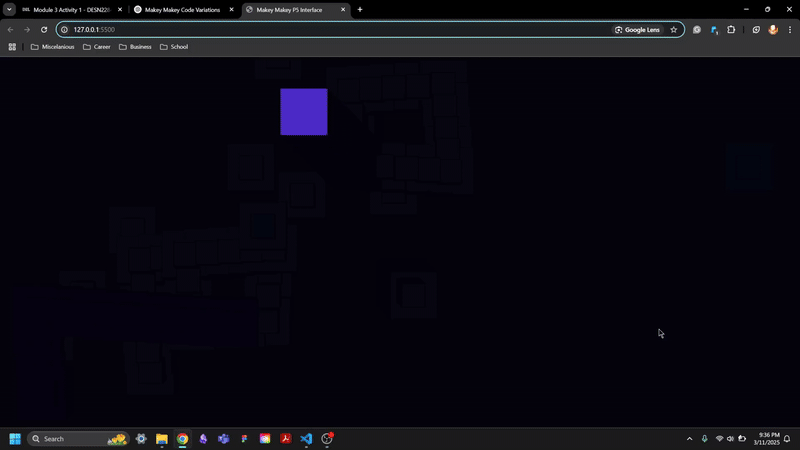Open Chrome three-dot menu
Screen dimensions: 800x450
pos(790,30)
